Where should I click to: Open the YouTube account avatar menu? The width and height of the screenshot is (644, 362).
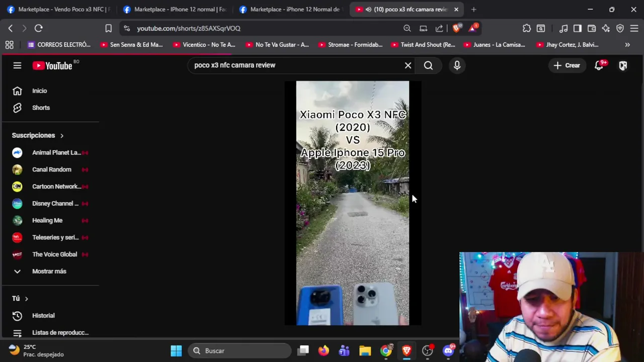(x=623, y=65)
